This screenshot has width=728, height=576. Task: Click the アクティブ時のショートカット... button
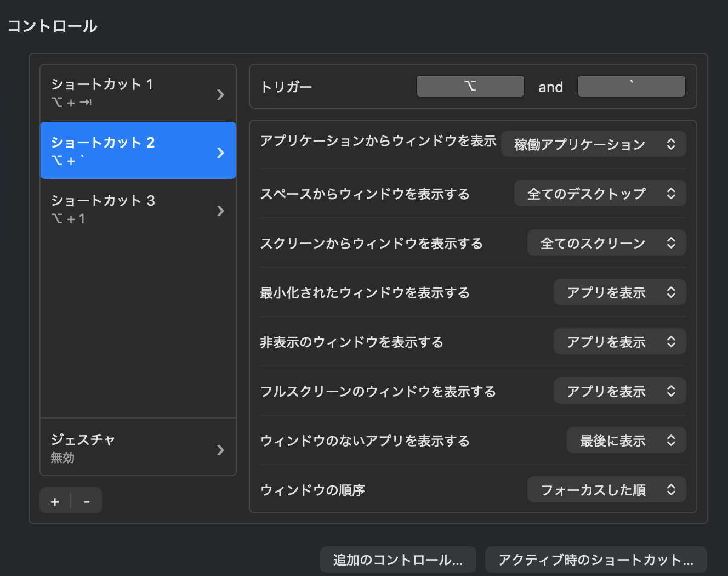click(596, 560)
